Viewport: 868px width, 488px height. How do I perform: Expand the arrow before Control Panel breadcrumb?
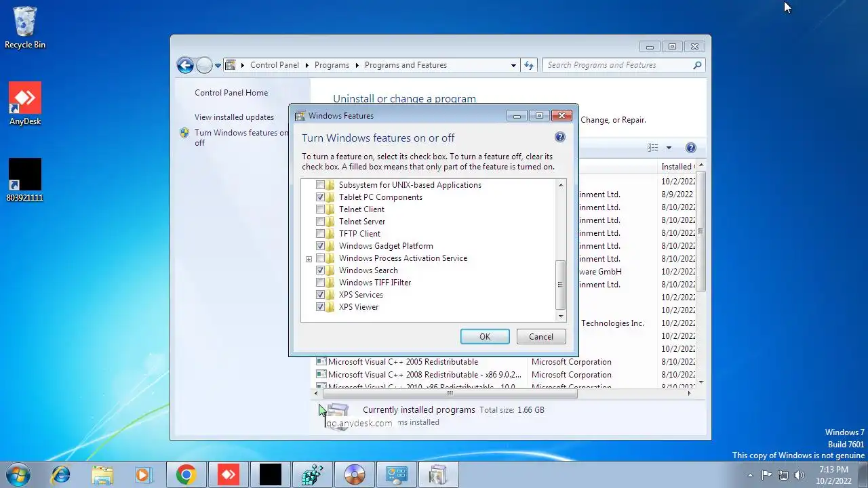point(243,65)
